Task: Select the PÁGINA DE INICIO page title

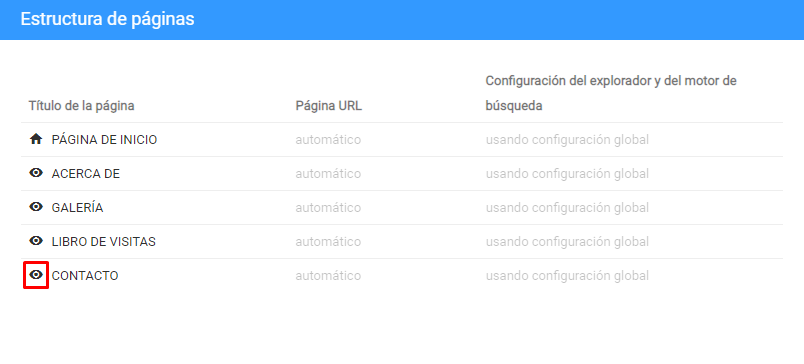Action: [105, 139]
